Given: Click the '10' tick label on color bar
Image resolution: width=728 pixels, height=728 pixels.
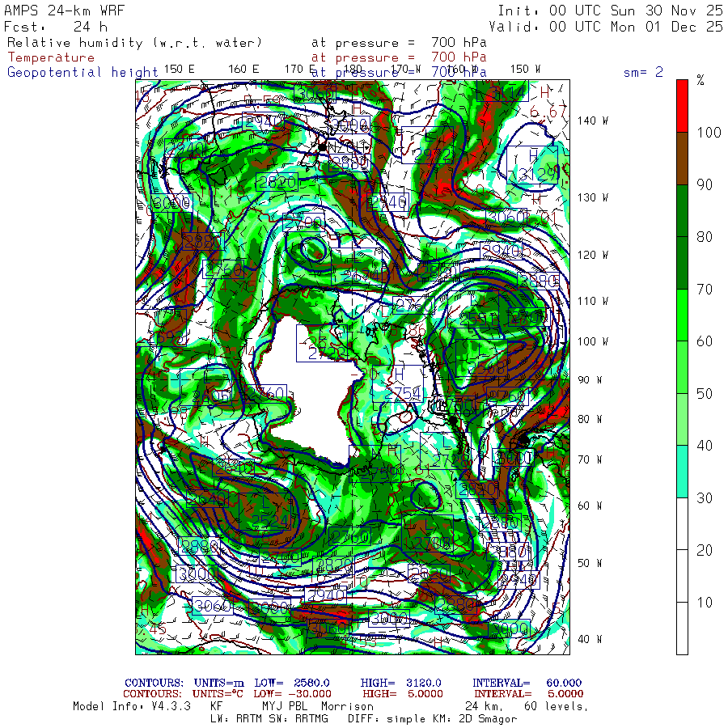Looking at the screenshot, I should pos(705,602).
